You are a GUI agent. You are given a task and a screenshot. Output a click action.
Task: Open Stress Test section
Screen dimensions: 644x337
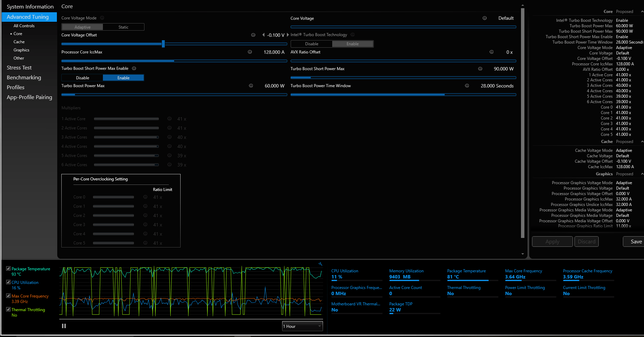(19, 68)
